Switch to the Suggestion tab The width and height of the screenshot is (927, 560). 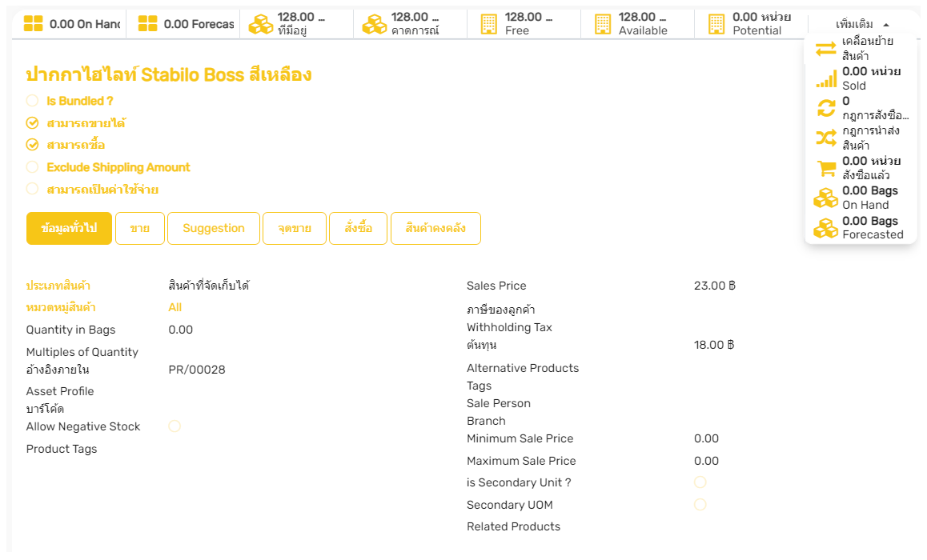pos(214,228)
